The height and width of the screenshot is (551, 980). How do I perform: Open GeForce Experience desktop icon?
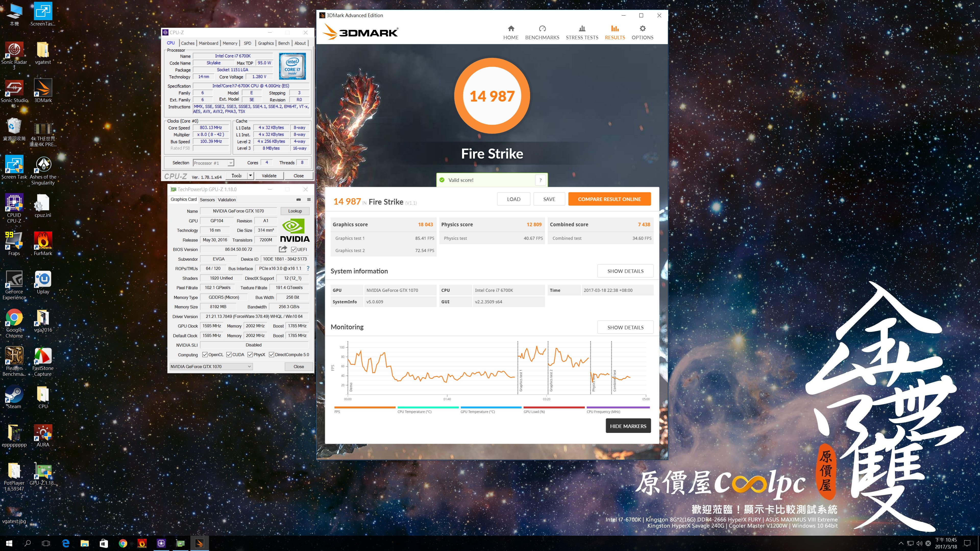tap(14, 285)
